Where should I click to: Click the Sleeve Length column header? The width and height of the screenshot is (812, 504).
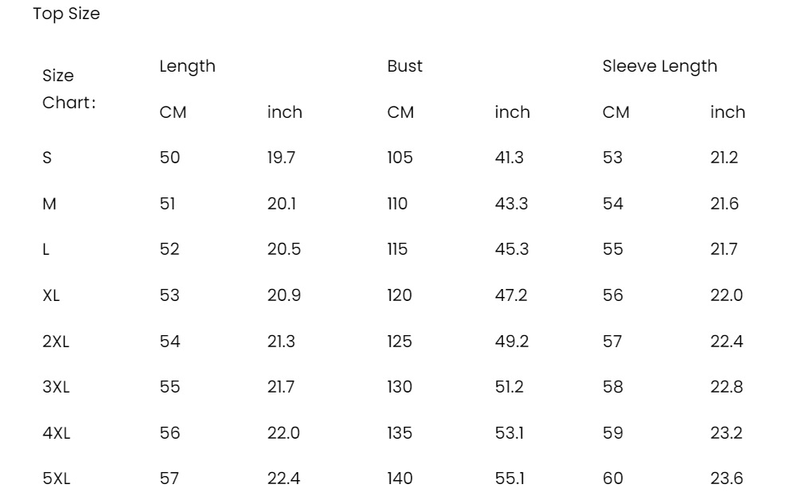coord(659,67)
